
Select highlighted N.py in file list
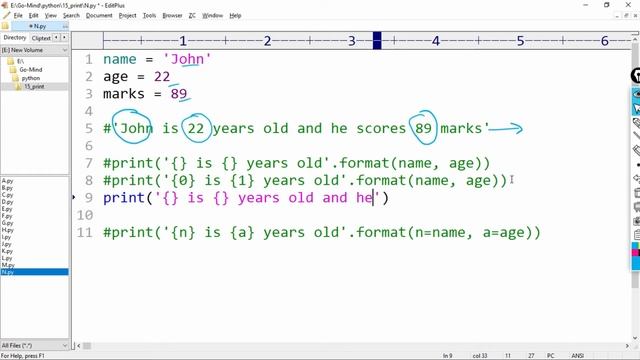click(34, 272)
